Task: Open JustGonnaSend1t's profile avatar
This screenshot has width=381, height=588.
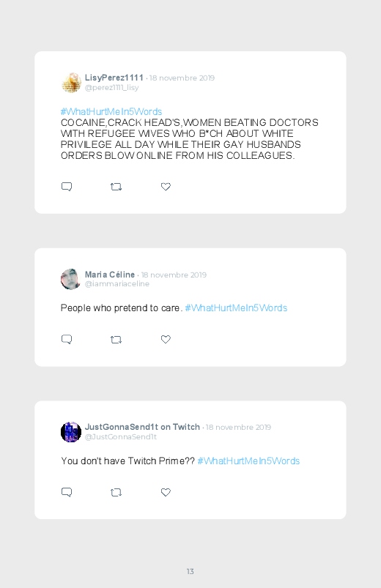Action: [x=71, y=432]
